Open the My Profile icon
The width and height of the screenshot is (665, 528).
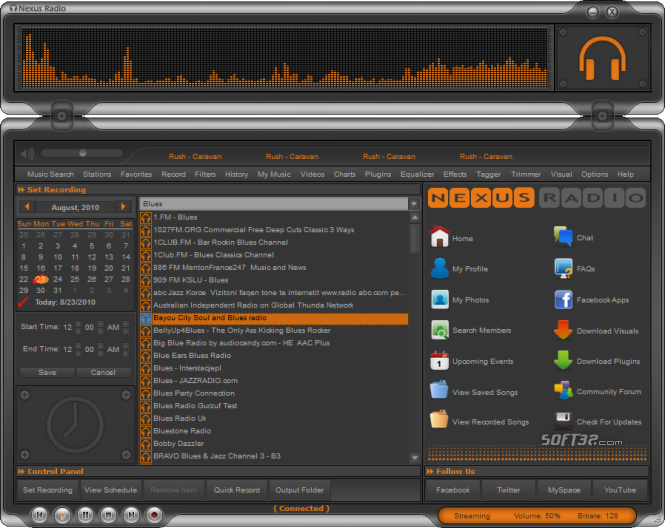(439, 268)
